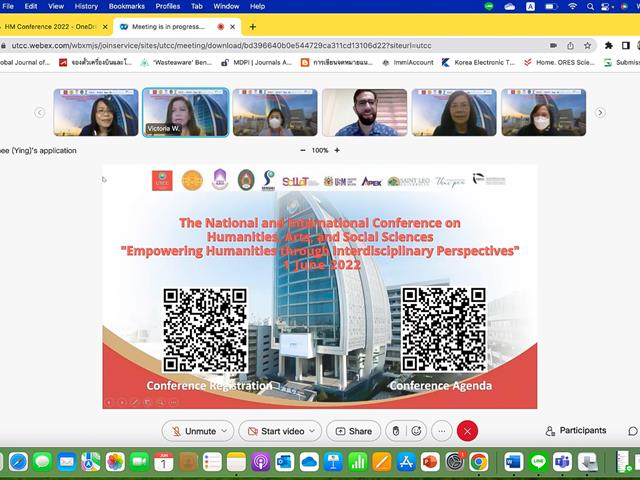Open Podcasts from the Dock
This screenshot has height=480, width=640.
click(260, 462)
